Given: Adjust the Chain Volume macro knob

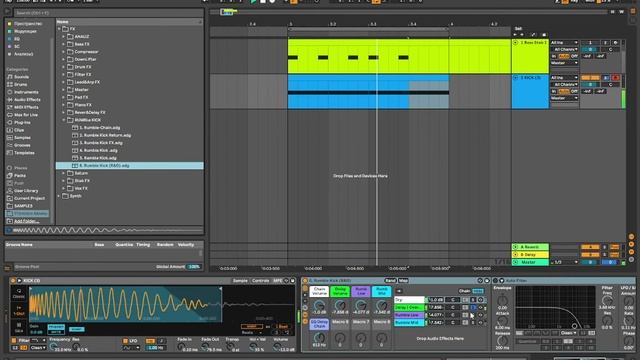Looking at the screenshot, I should (319, 305).
